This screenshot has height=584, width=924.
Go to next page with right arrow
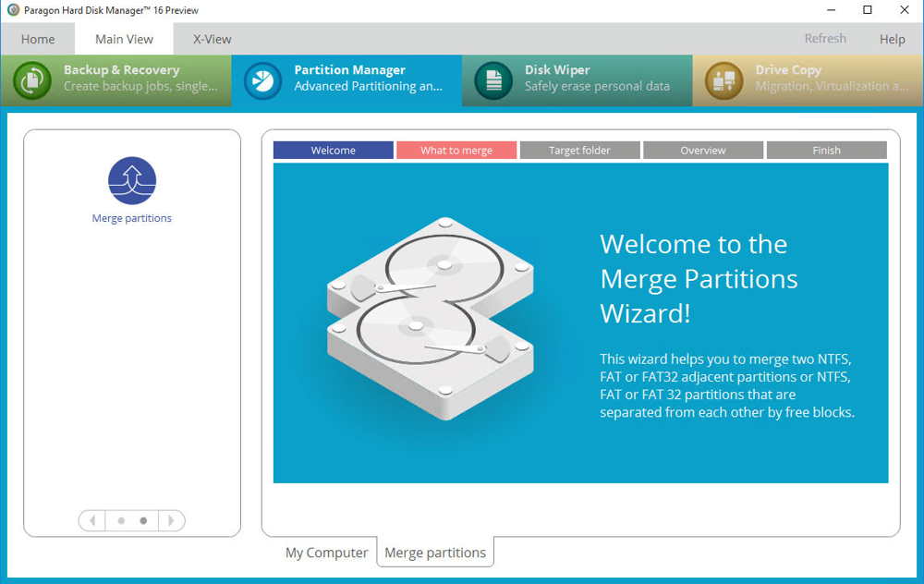pyautogui.click(x=171, y=520)
